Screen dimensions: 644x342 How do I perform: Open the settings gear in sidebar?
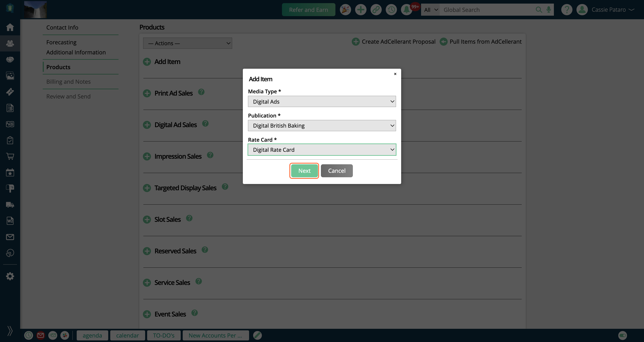10,276
